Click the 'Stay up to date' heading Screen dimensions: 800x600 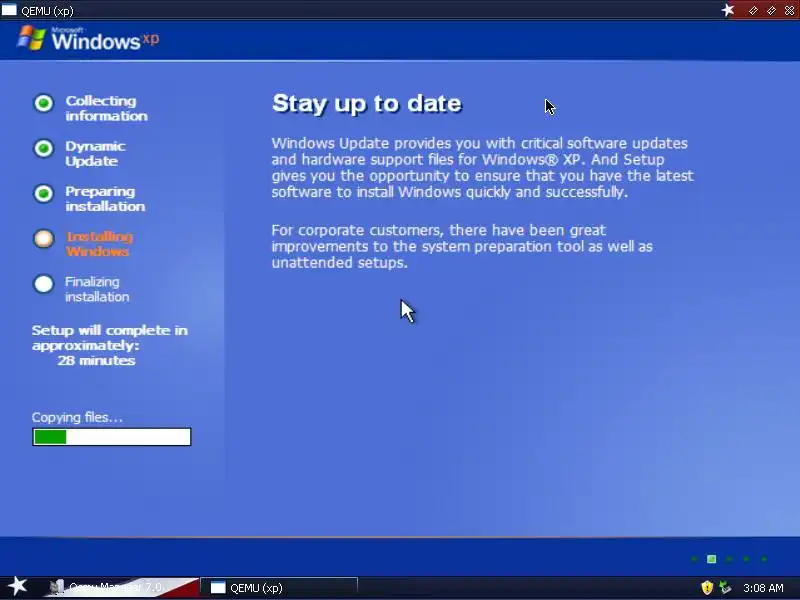(367, 104)
